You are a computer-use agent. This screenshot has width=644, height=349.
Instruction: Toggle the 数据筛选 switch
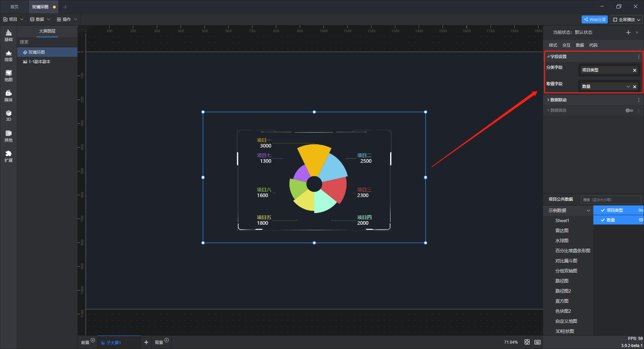(x=629, y=110)
